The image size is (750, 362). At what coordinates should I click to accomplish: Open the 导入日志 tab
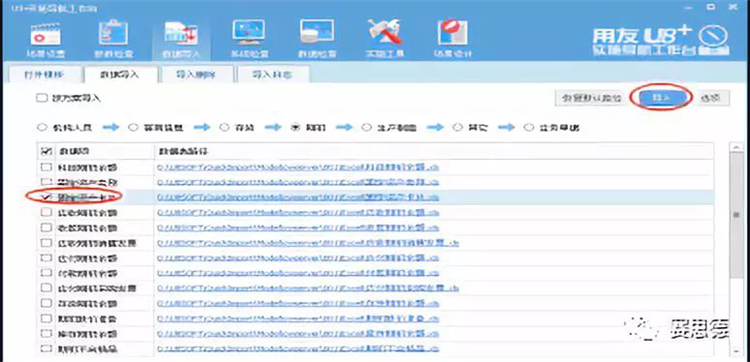pos(273,75)
